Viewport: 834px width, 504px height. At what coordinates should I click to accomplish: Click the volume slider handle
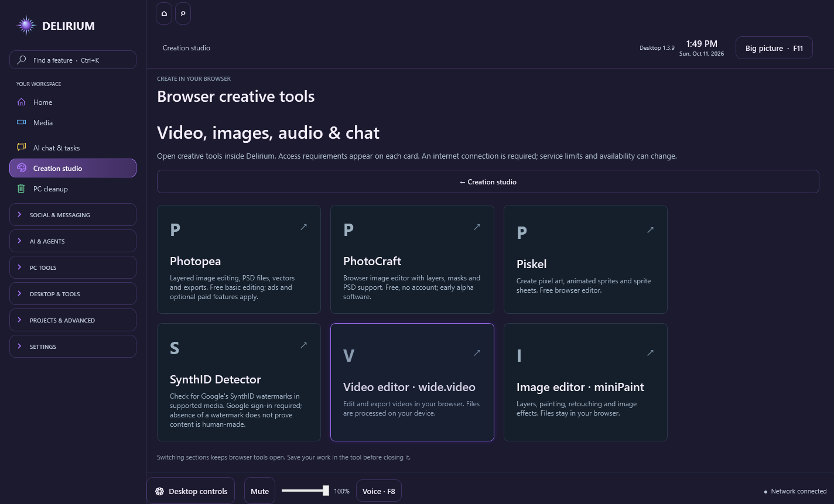326,491
